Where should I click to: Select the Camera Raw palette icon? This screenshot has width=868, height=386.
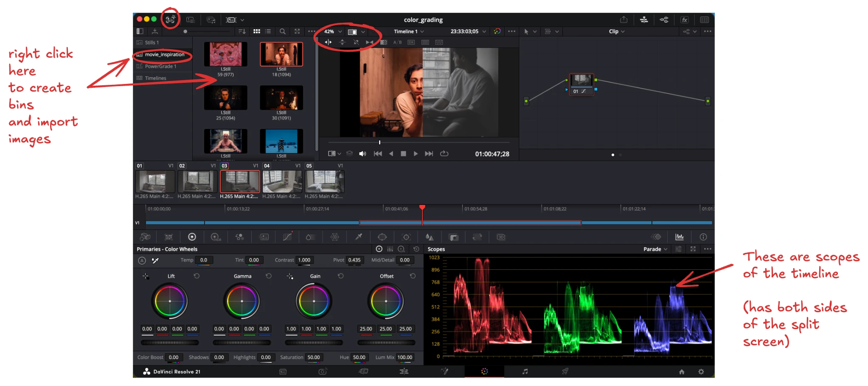point(145,237)
